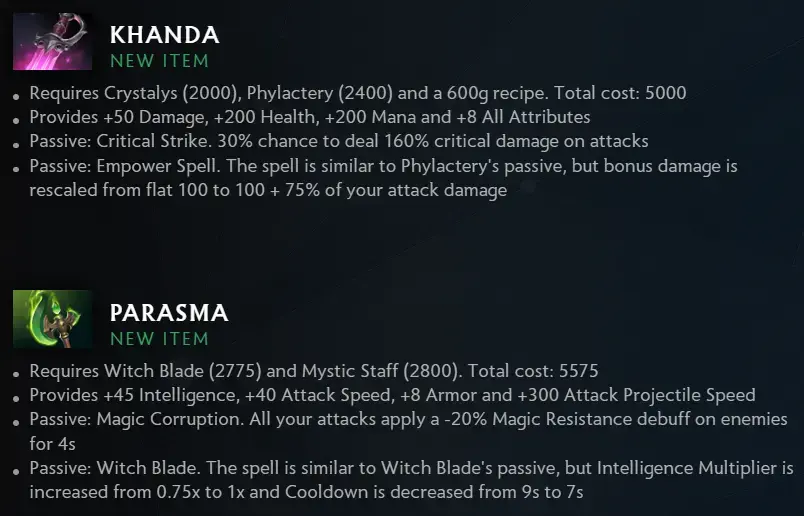This screenshot has width=804, height=516.
Task: Select the KHANDA item title
Action: tap(165, 35)
